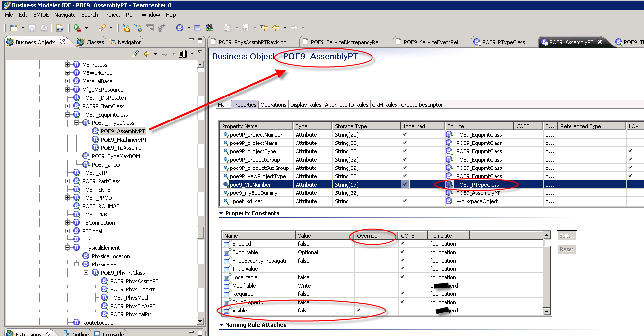Click the Storage Type column header
Viewport: 644px width, 336px height.
(367, 126)
